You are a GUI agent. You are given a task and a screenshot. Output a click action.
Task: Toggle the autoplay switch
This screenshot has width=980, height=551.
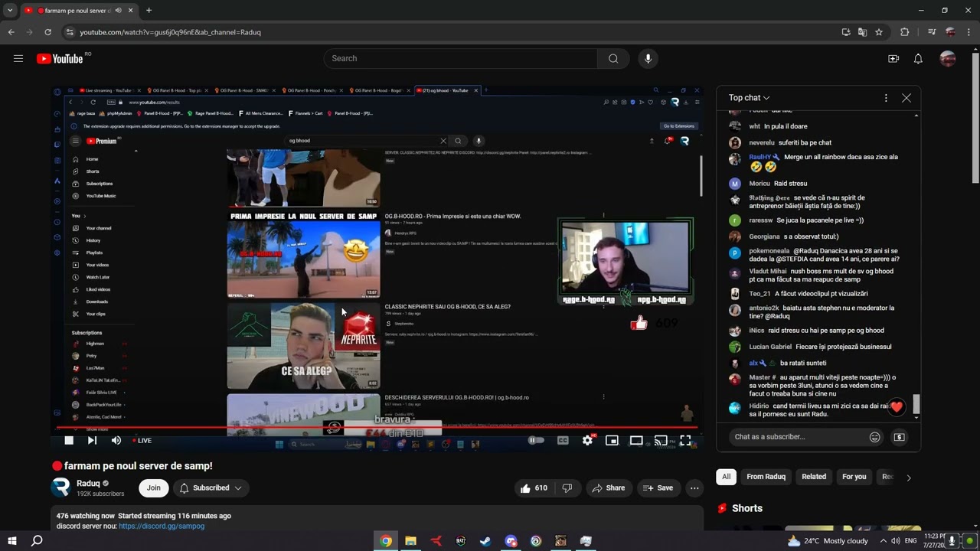pos(536,440)
